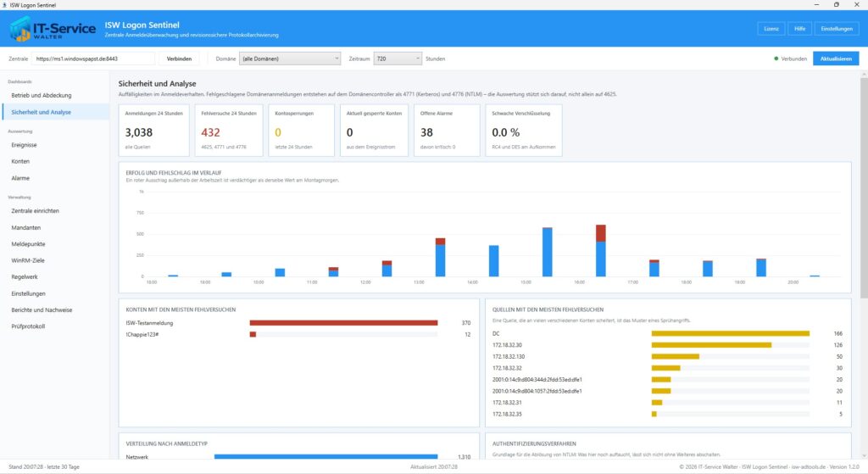The image size is (868, 474).
Task: Click the IPv6 source ending 1057:2fdd:53ed:dfe1
Action: [537, 391]
